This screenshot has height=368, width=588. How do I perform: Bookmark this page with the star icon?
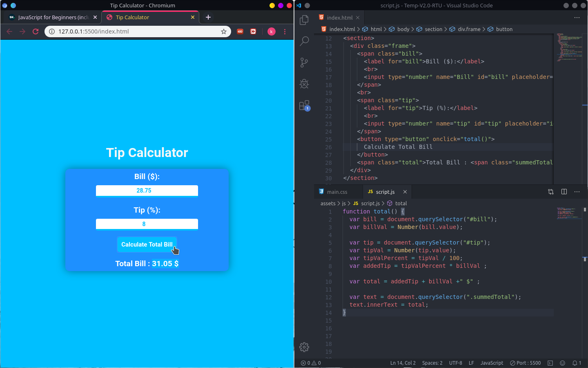[224, 31]
